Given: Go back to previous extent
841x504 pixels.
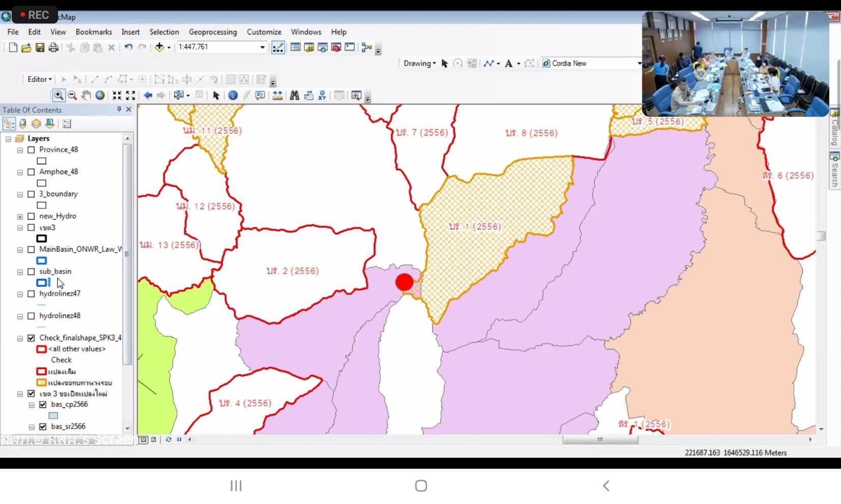Looking at the screenshot, I should point(148,95).
